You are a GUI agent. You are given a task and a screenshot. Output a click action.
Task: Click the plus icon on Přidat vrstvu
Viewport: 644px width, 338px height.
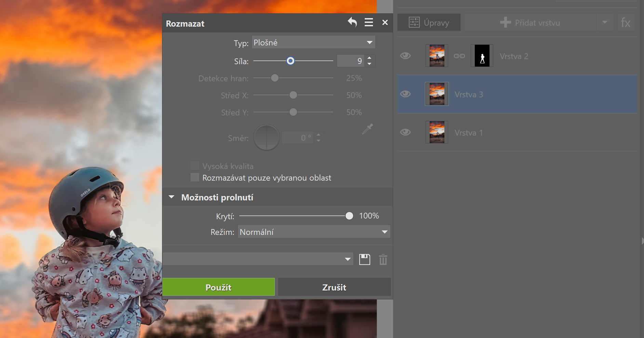pos(505,23)
